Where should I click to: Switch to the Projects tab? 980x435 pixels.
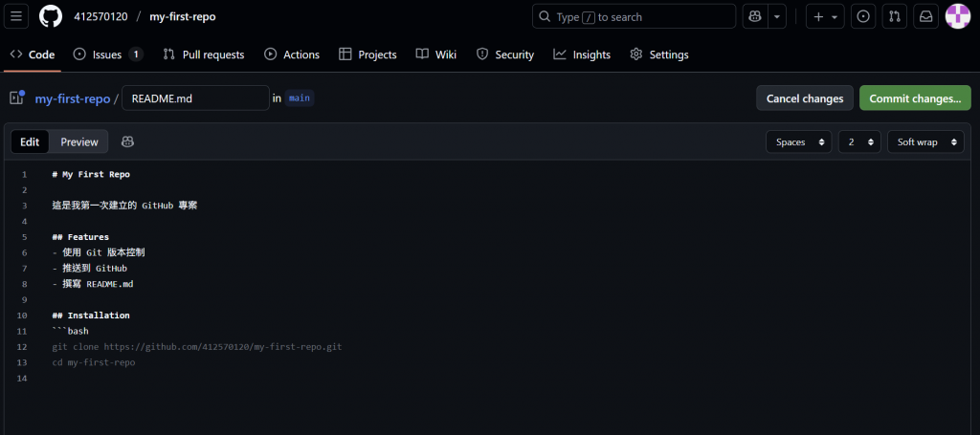[368, 54]
